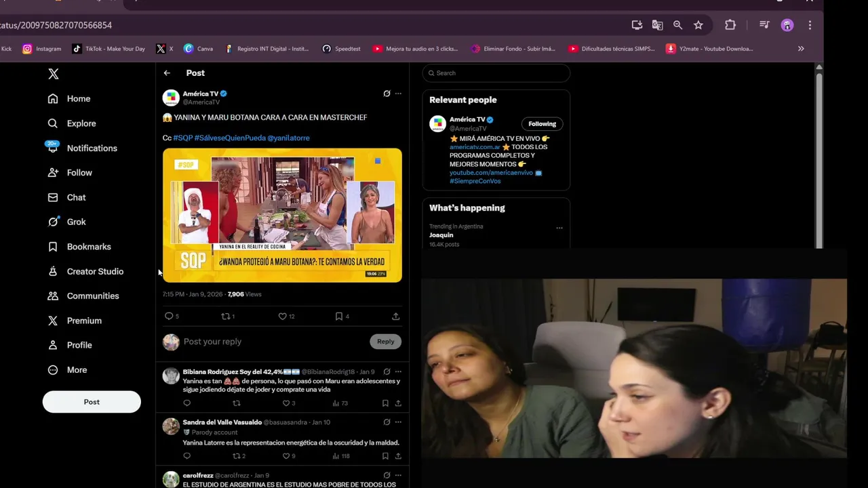
Task: Open the three-dot menu on América TV's post
Action: click(x=398, y=94)
